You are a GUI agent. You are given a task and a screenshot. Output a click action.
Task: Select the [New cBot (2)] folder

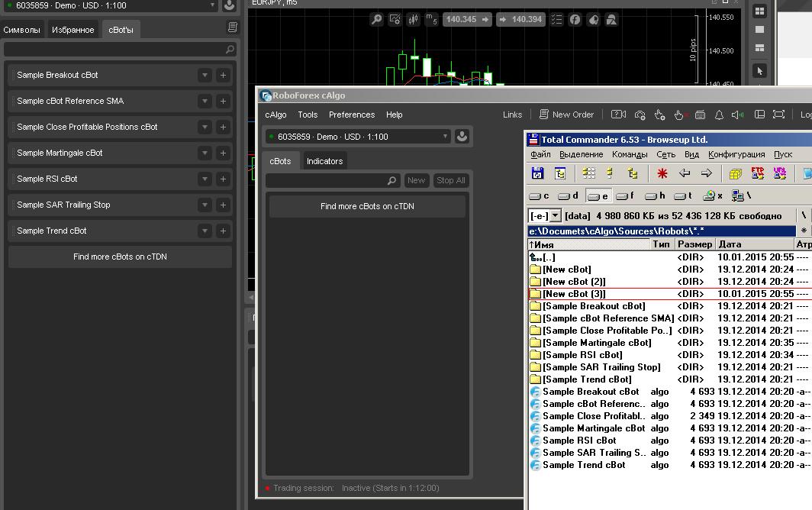574,282
